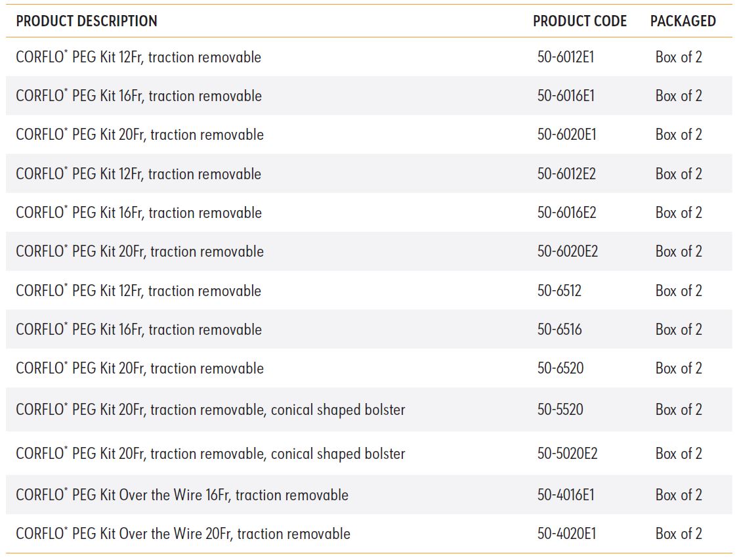Viewport: 739px width, 560px height.
Task: Click 'Box of 2' in the 50-5020E2 row
Action: click(x=679, y=454)
